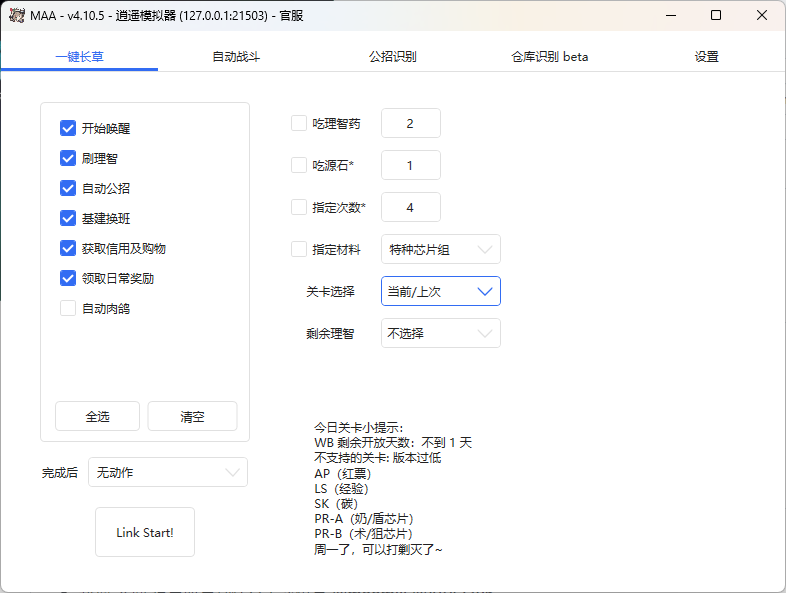Uncheck 获取信用及购物 checkbox

[x=68, y=248]
